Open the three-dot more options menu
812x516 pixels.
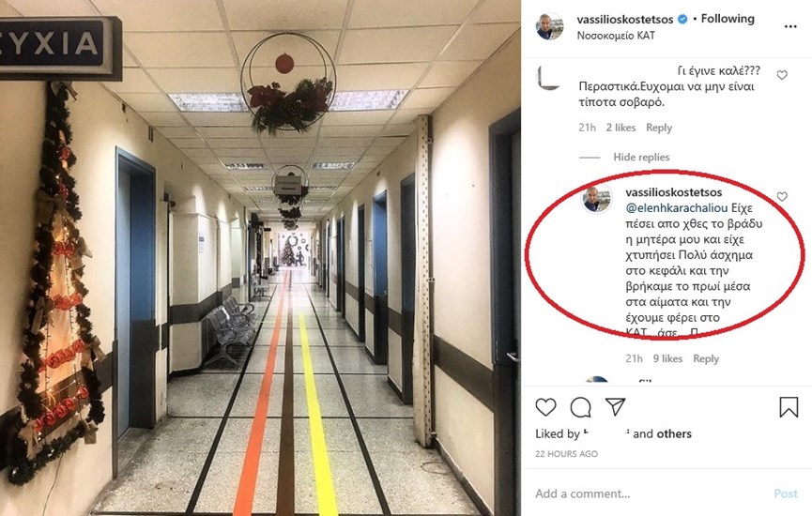[790, 26]
